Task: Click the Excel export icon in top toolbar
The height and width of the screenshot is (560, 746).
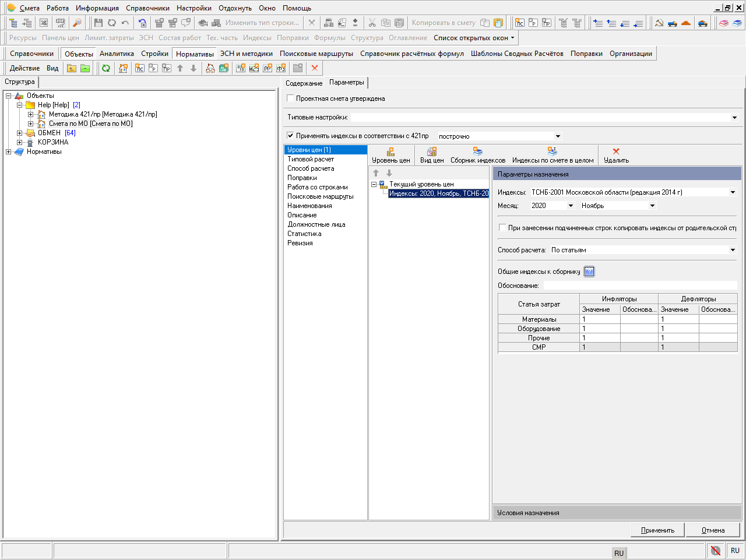Action: point(44,23)
